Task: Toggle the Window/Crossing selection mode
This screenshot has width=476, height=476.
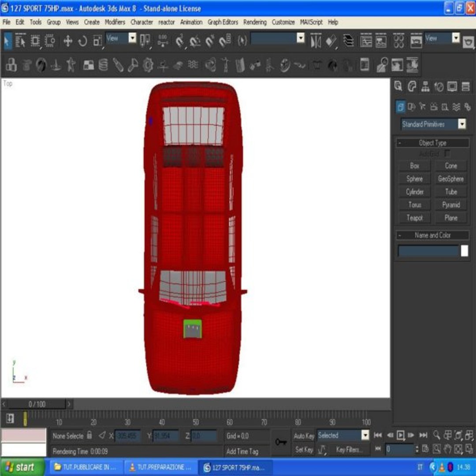Action: coord(50,41)
